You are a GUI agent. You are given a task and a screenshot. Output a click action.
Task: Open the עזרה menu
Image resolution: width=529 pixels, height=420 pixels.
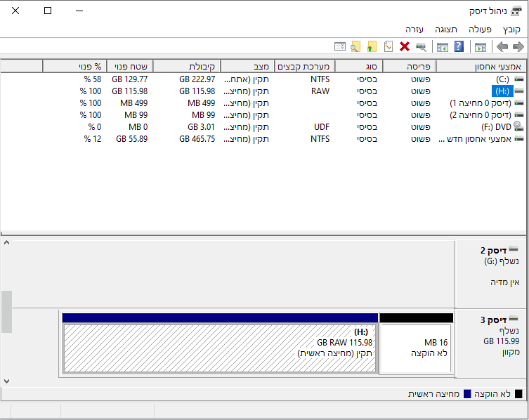pyautogui.click(x=414, y=29)
